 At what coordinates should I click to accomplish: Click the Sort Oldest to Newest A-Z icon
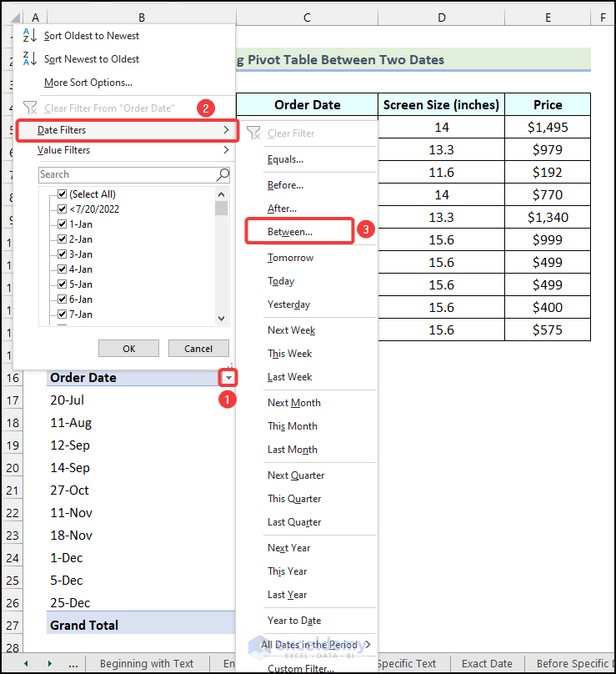point(30,35)
